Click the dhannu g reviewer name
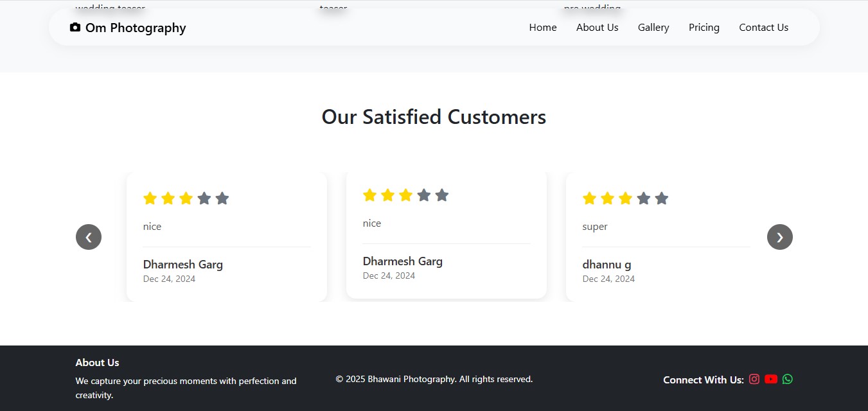 [607, 265]
